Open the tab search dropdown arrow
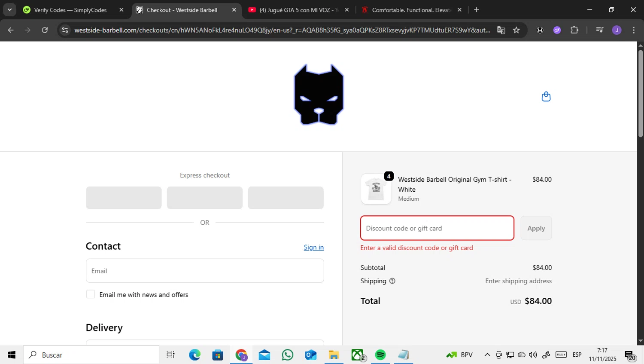This screenshot has height=364, width=644. pyautogui.click(x=9, y=10)
